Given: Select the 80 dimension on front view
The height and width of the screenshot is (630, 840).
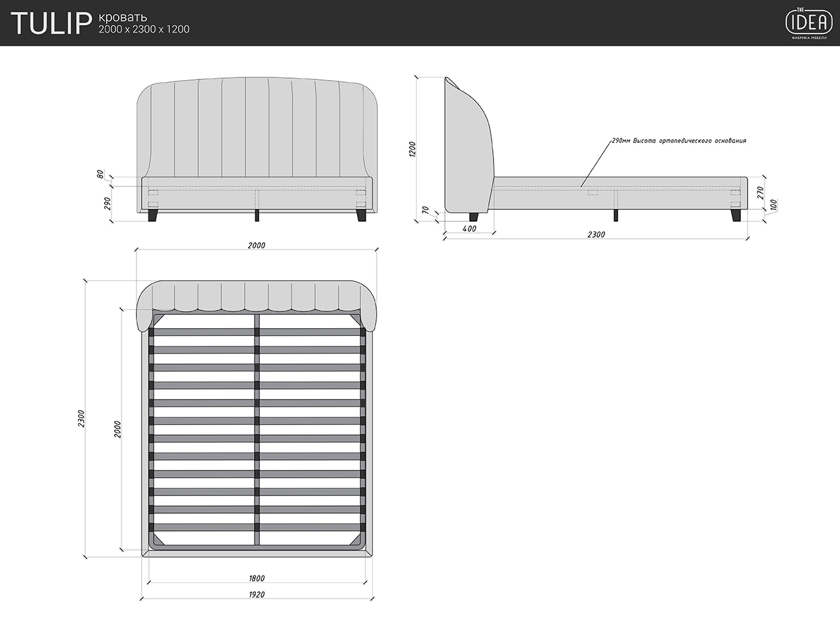Looking at the screenshot, I should coord(100,174).
